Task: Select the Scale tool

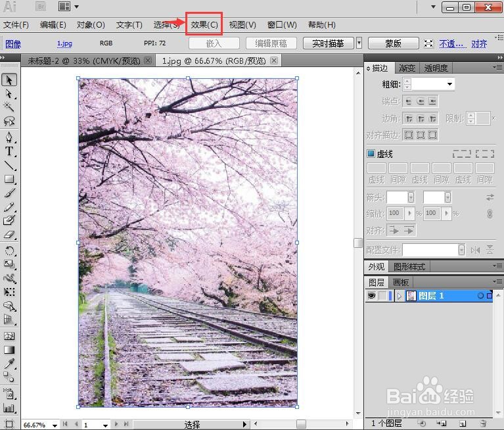Action: 9,264
